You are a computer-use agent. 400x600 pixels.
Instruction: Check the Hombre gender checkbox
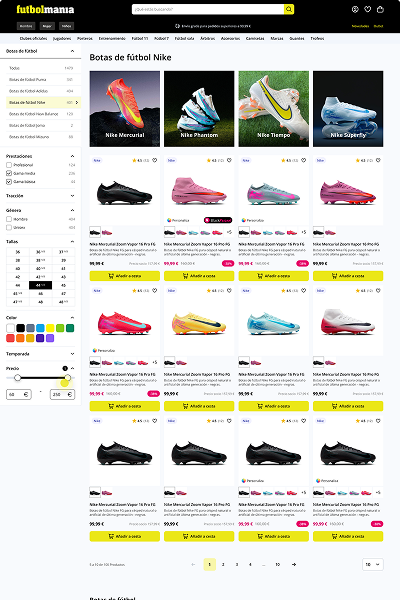coord(9,219)
